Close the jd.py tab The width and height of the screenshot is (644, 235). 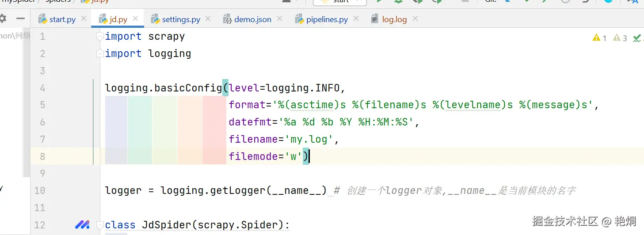coord(136,19)
